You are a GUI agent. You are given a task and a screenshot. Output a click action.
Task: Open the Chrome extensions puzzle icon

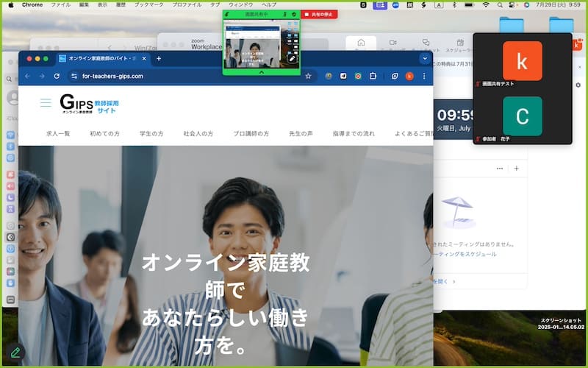(373, 76)
